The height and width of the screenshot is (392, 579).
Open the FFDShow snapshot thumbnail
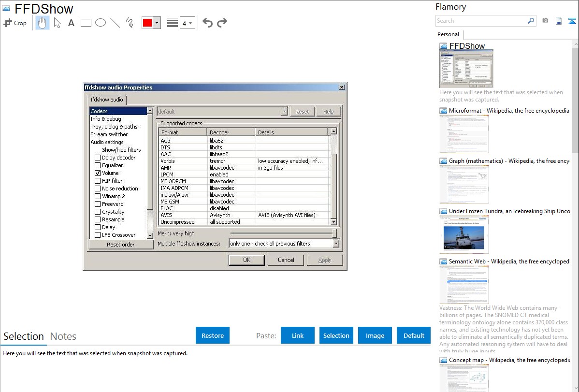tap(466, 69)
